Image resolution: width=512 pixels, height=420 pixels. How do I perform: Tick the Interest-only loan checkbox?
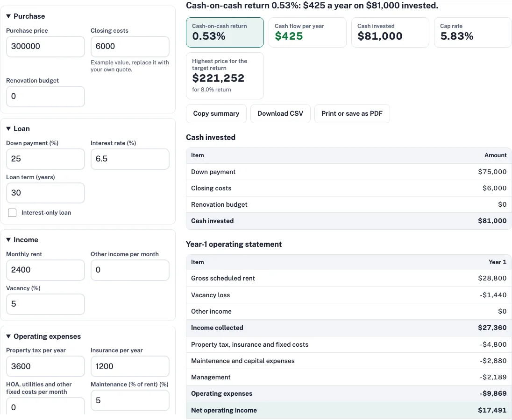point(12,213)
